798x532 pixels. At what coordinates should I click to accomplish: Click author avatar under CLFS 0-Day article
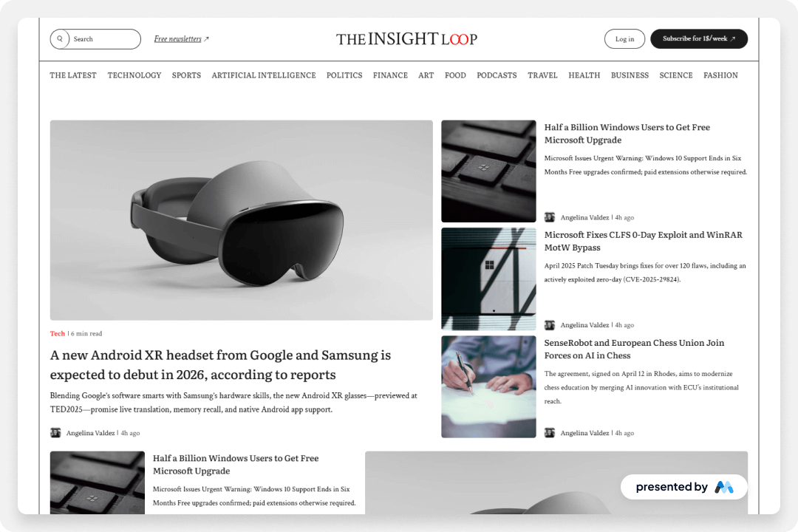tap(550, 325)
